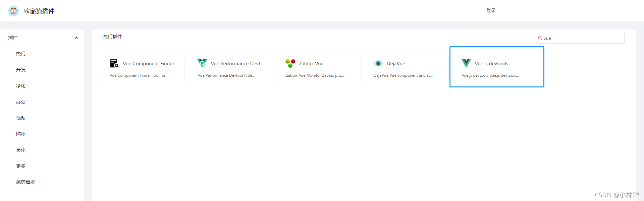Click description 'Vue Component Finder Tool for...'
The width and height of the screenshot is (644, 201).
(x=139, y=75)
